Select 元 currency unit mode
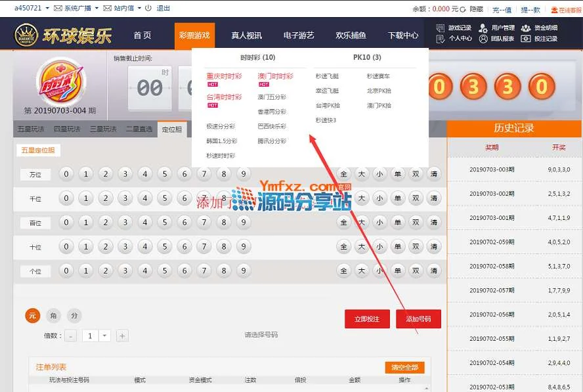The image size is (583, 392). pyautogui.click(x=33, y=316)
